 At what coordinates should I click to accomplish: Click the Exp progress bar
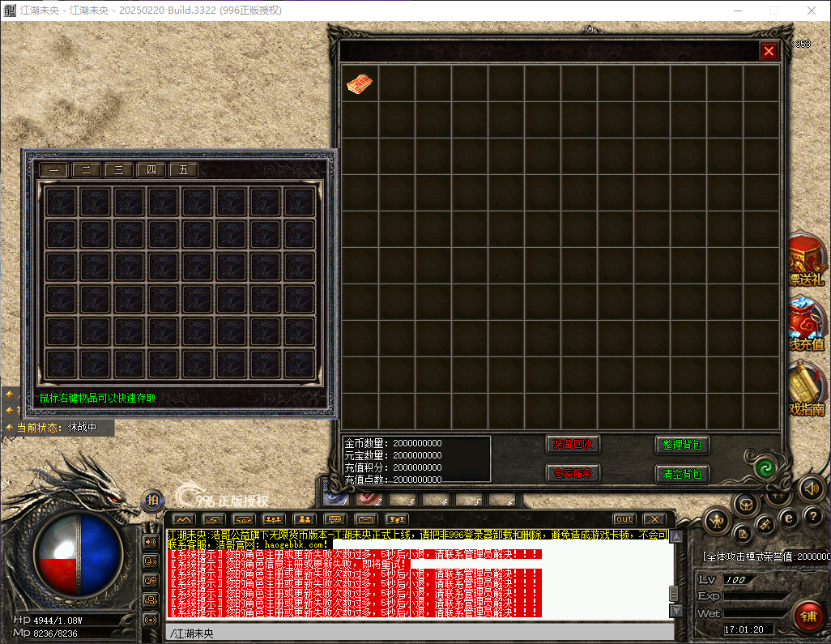pyautogui.click(x=756, y=596)
